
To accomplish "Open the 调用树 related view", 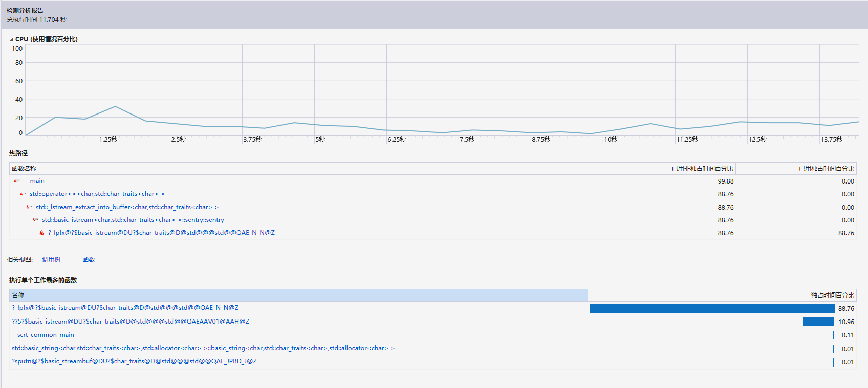I will pos(51,260).
